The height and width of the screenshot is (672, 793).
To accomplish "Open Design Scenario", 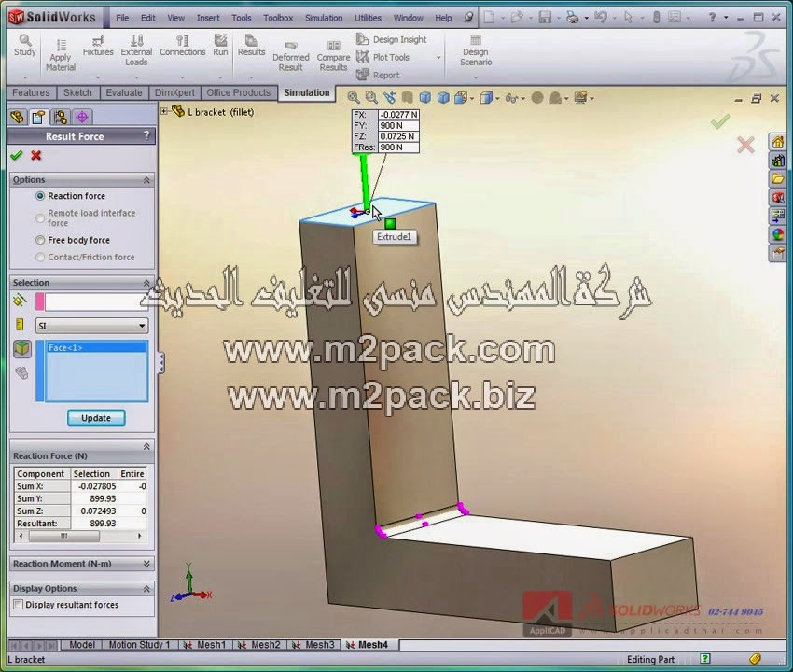I will click(476, 50).
